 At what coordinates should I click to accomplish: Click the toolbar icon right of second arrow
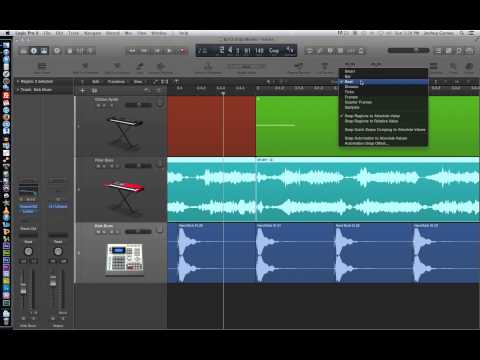(140, 67)
